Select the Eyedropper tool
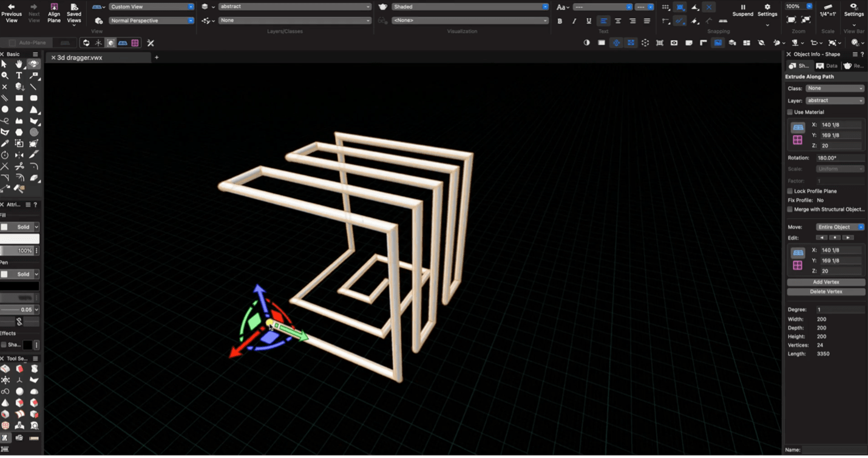Image resolution: width=868 pixels, height=458 pixels. 5,143
